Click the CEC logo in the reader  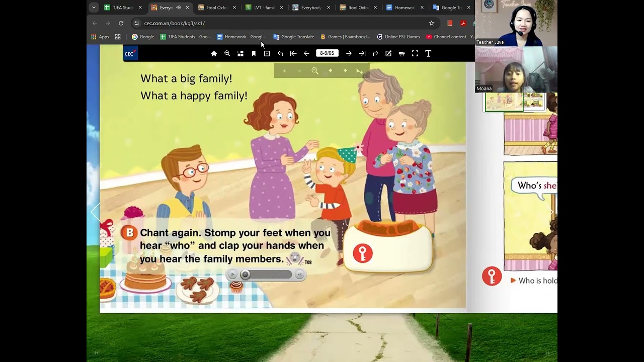130,53
